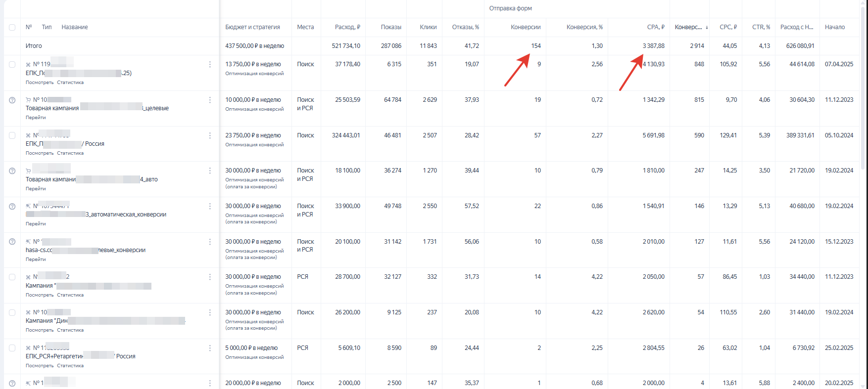Screen dimensions: 868x389
Task: Click sort arrow in Конверс... column header
Action: click(x=706, y=27)
